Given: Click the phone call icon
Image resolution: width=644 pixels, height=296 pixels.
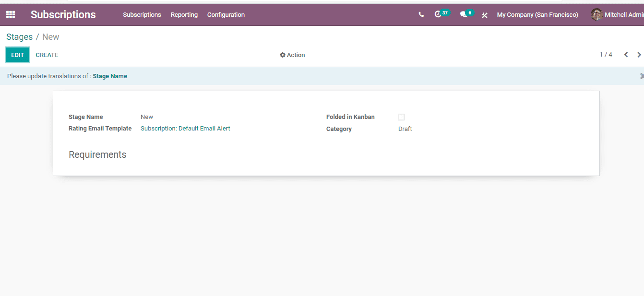Looking at the screenshot, I should 421,15.
